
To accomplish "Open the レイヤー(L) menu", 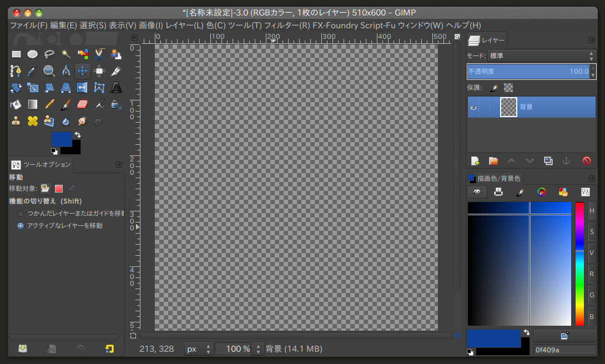I will click(x=184, y=26).
